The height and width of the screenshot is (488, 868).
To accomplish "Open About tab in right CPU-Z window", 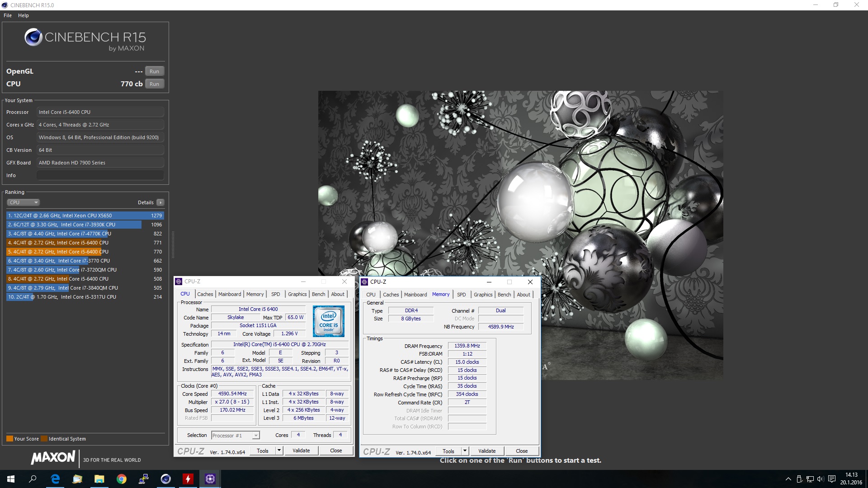I will pos(524,295).
